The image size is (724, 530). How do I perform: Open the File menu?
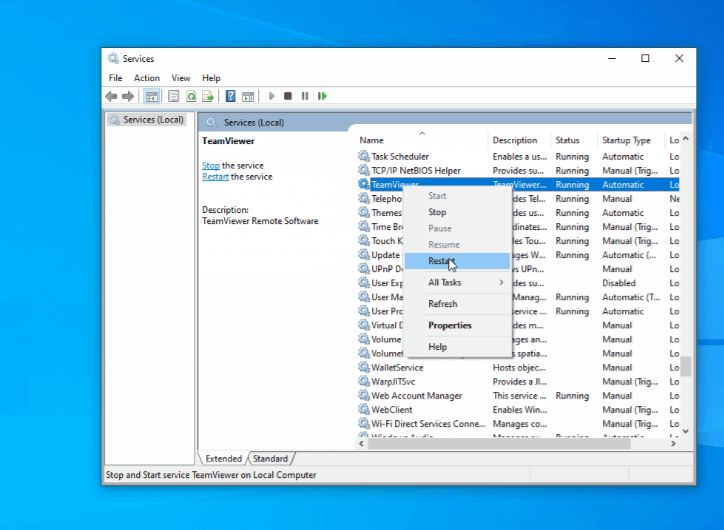click(x=115, y=78)
